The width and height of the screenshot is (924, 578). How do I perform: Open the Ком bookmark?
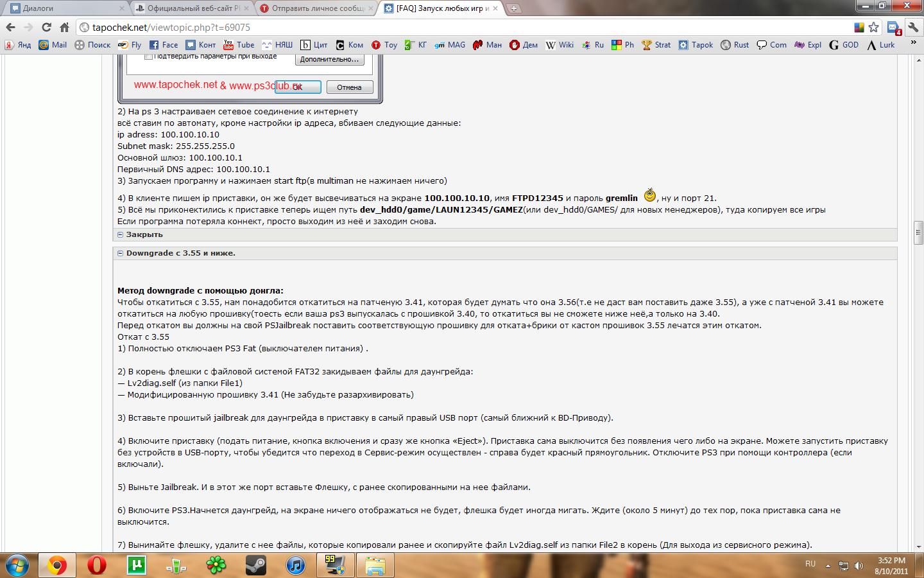pyautogui.click(x=350, y=45)
